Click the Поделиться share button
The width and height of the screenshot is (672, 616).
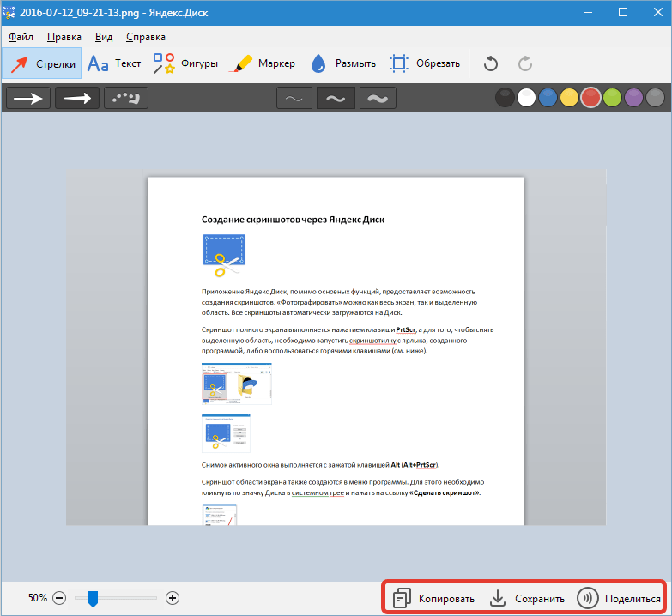619,598
